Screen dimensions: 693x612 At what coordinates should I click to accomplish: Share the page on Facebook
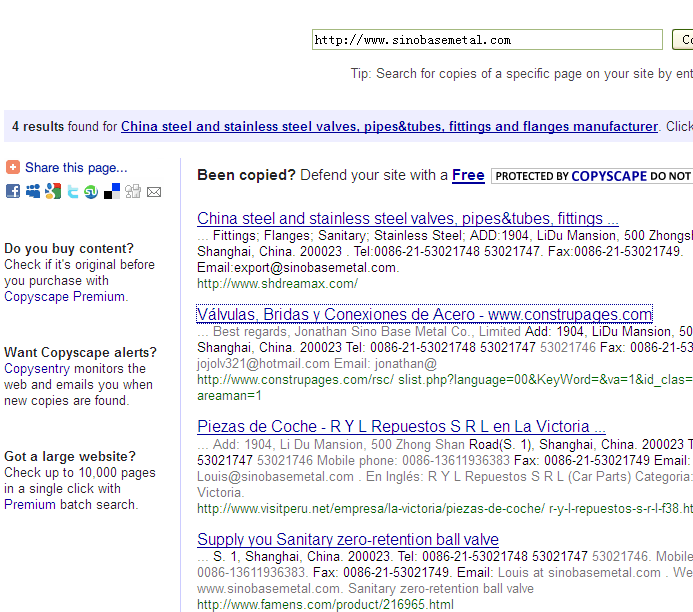point(13,191)
